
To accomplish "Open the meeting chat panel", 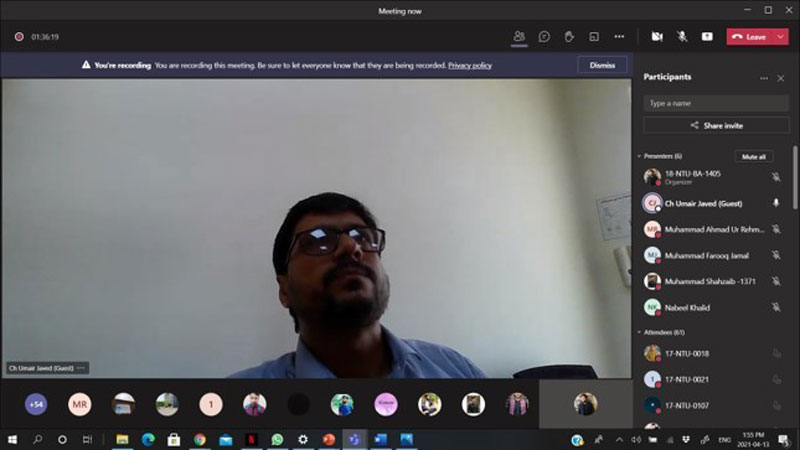I will (x=544, y=36).
